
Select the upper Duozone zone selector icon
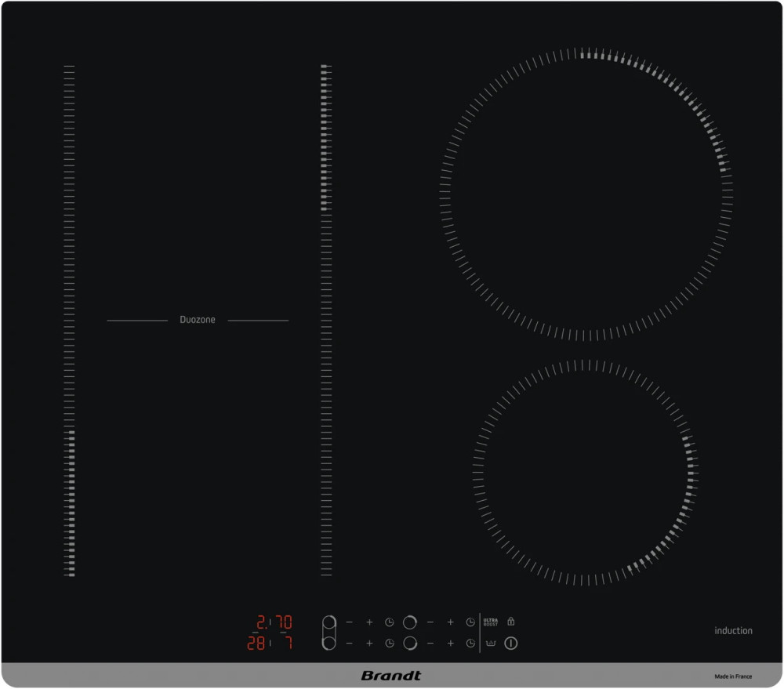tap(328, 622)
